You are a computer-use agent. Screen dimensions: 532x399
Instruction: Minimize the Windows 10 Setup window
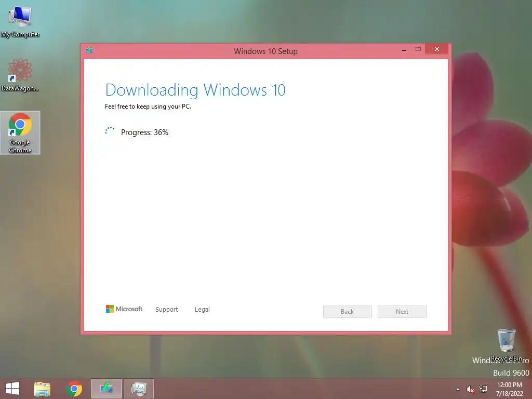(404, 50)
